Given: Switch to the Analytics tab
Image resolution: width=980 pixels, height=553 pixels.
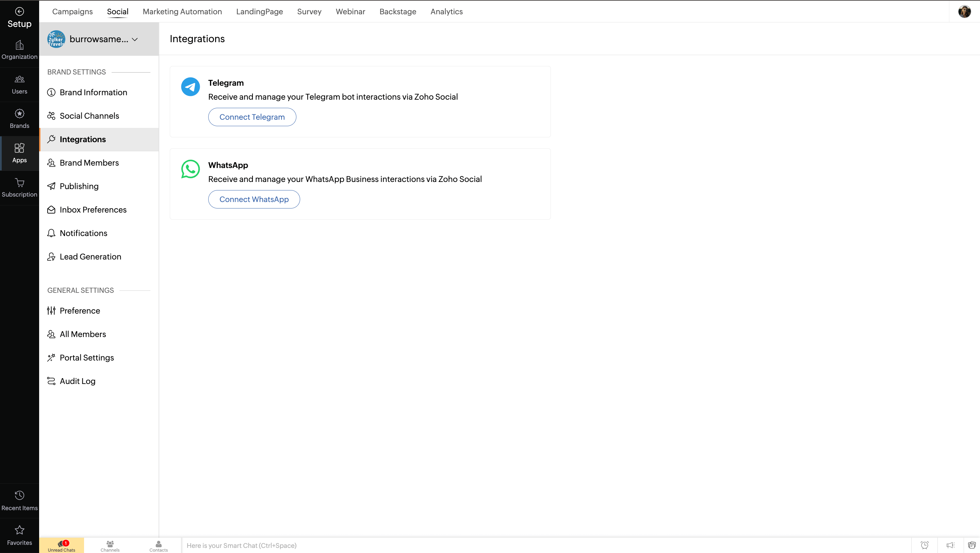Looking at the screenshot, I should [446, 12].
